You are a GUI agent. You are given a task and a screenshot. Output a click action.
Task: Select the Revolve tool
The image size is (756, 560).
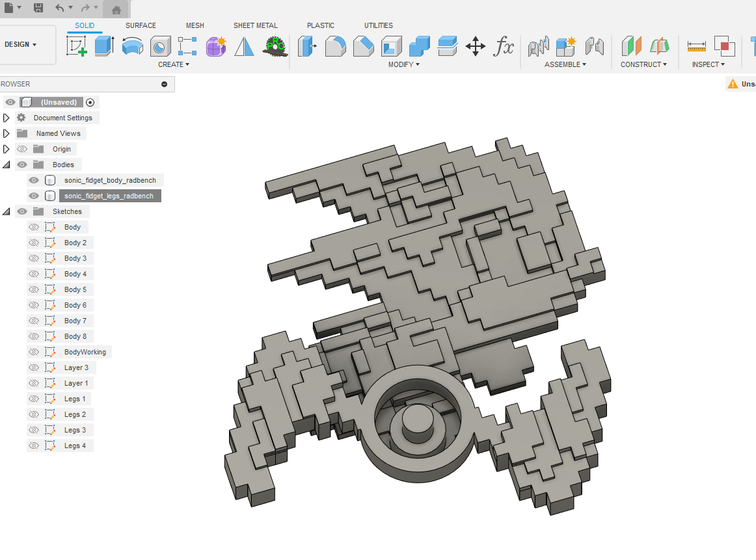[132, 46]
